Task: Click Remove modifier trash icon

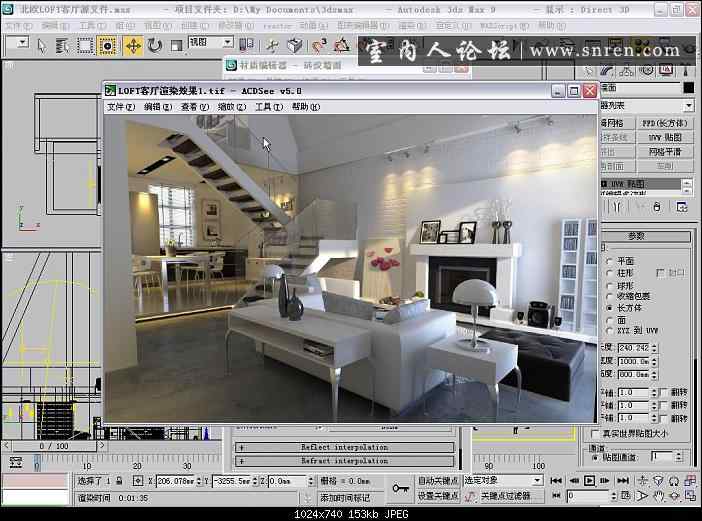Action: (657, 207)
